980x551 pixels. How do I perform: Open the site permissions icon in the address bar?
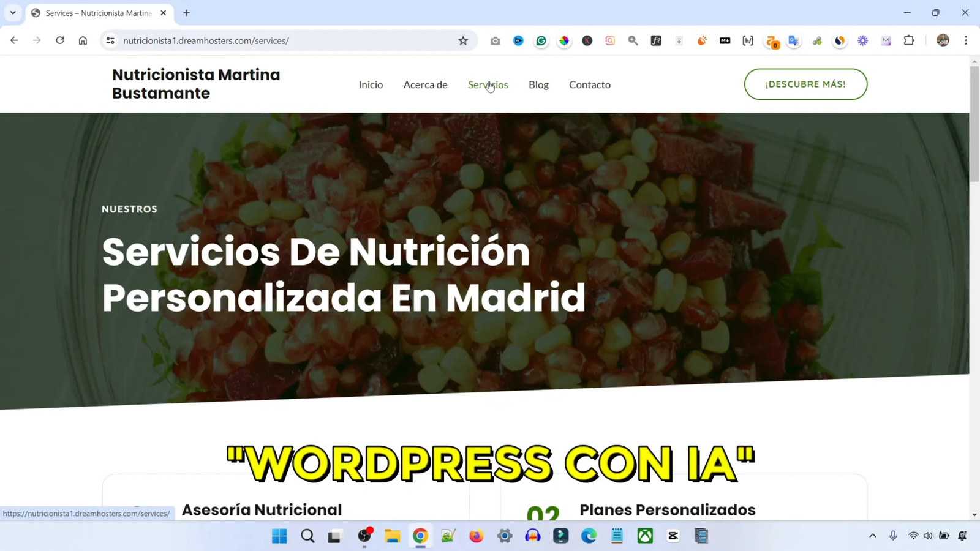pos(110,40)
